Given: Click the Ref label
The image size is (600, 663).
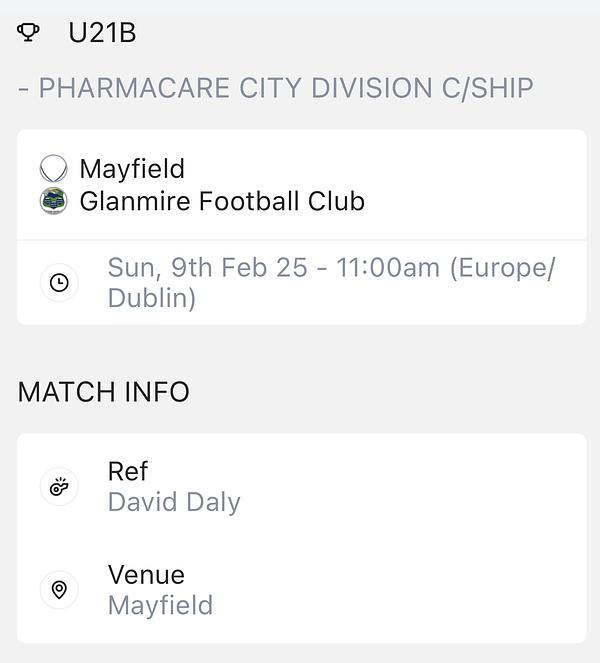Looking at the screenshot, I should pos(128,471).
